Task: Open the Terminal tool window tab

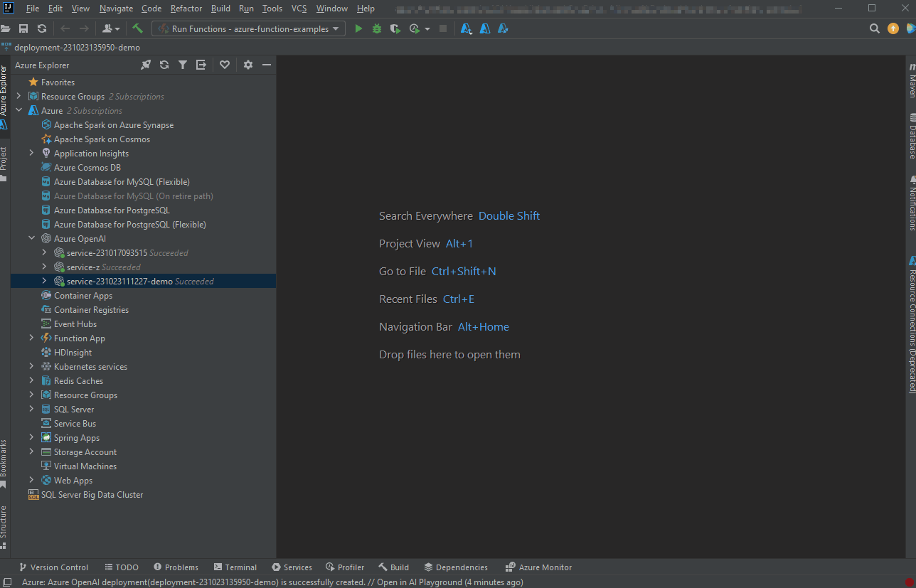Action: click(x=235, y=567)
